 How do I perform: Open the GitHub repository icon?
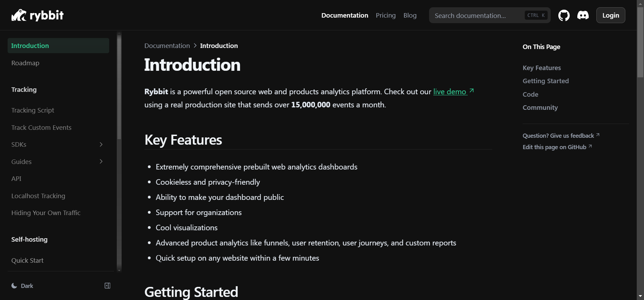point(564,15)
